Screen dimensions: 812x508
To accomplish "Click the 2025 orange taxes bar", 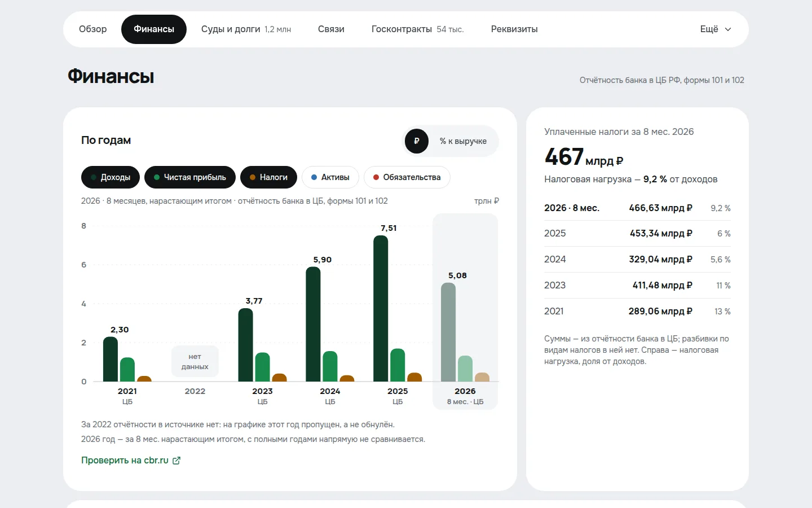I will coord(414,377).
